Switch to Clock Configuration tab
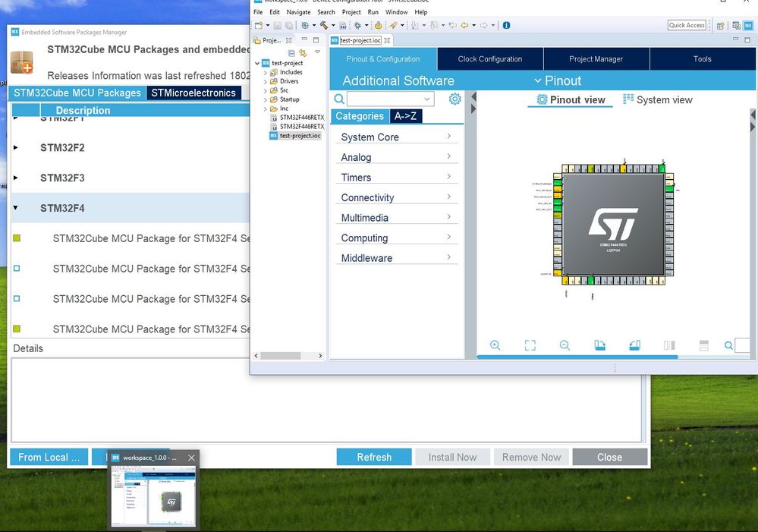This screenshot has height=532, width=758. click(490, 59)
